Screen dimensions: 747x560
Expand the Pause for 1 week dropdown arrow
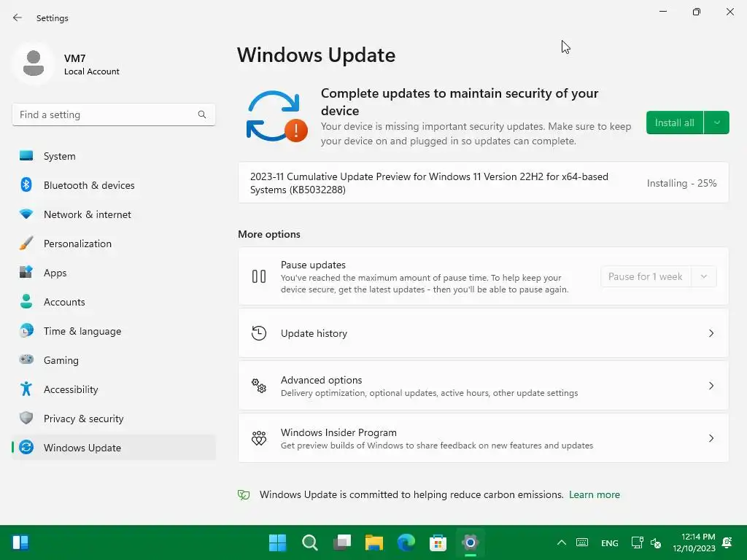[x=704, y=276]
